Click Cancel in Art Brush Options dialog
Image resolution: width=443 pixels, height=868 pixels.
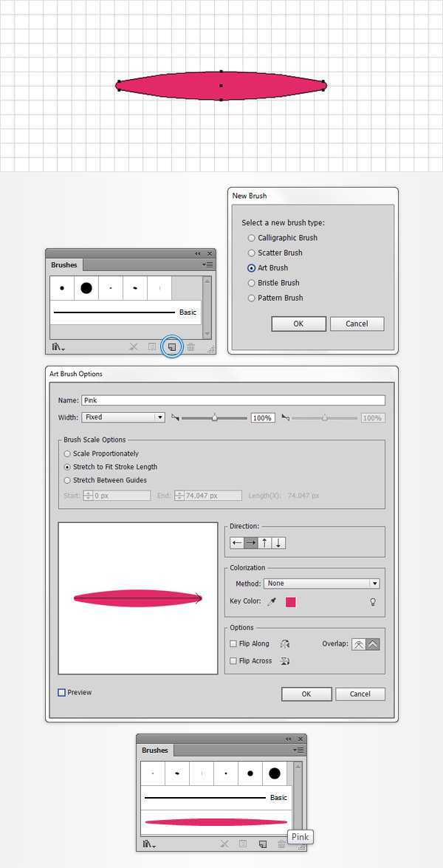point(360,694)
